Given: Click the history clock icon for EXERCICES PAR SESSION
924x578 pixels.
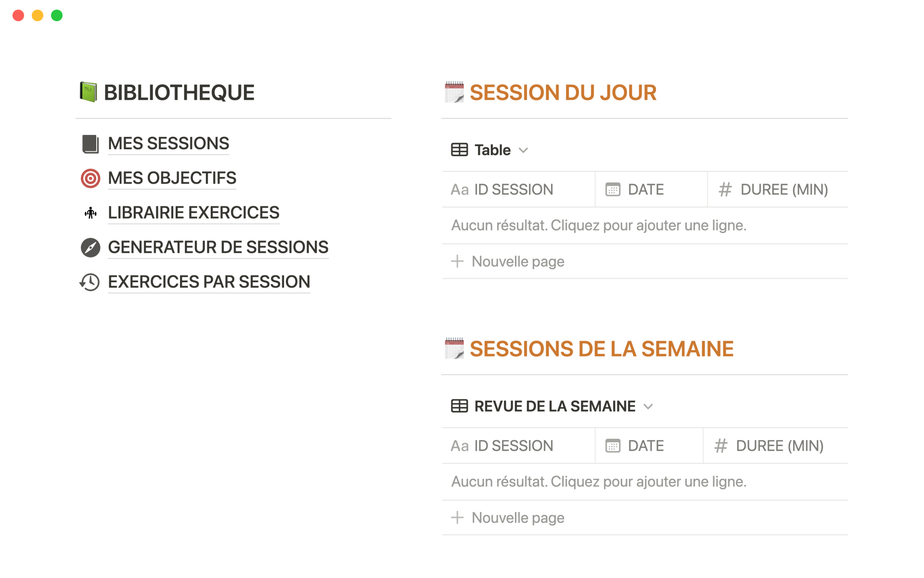Looking at the screenshot, I should pyautogui.click(x=90, y=282).
